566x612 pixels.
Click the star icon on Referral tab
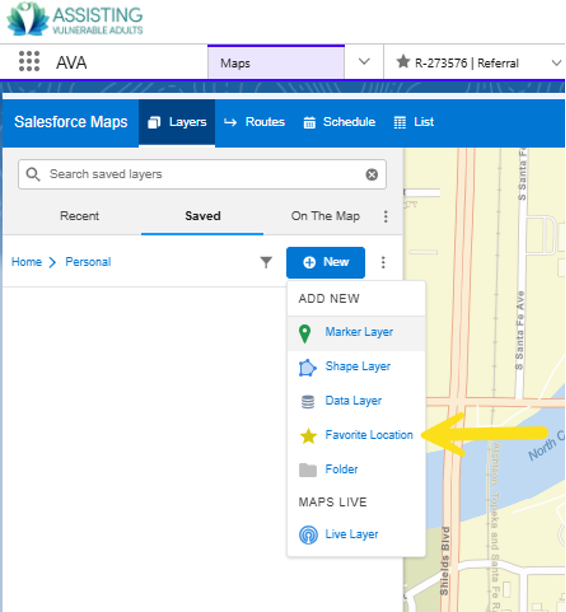tap(403, 62)
